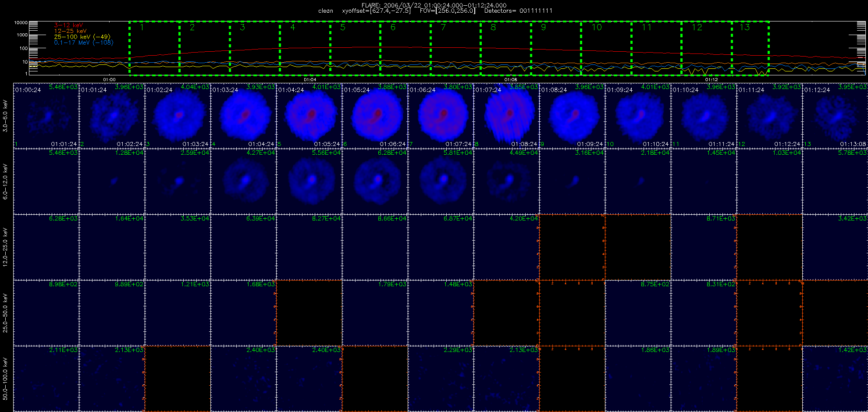Screen dimensions: 868x412
Task: Open the 12-25 keV image labeled 8.27E+04
Action: click(x=309, y=247)
